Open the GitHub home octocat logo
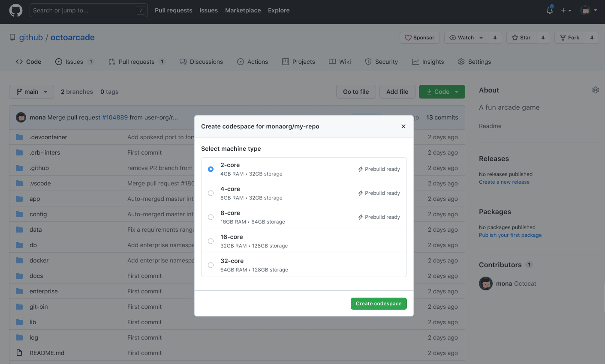Viewport: 605px width, 364px height. (15, 10)
